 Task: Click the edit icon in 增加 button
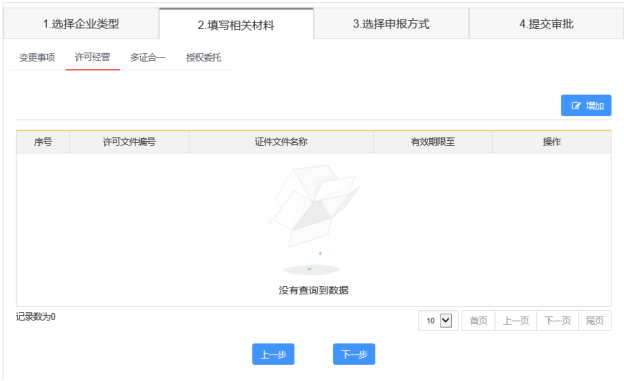pos(576,106)
